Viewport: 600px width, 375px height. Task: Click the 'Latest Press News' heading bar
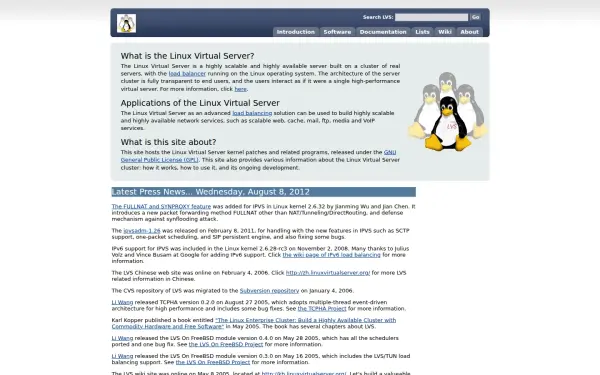(264, 192)
